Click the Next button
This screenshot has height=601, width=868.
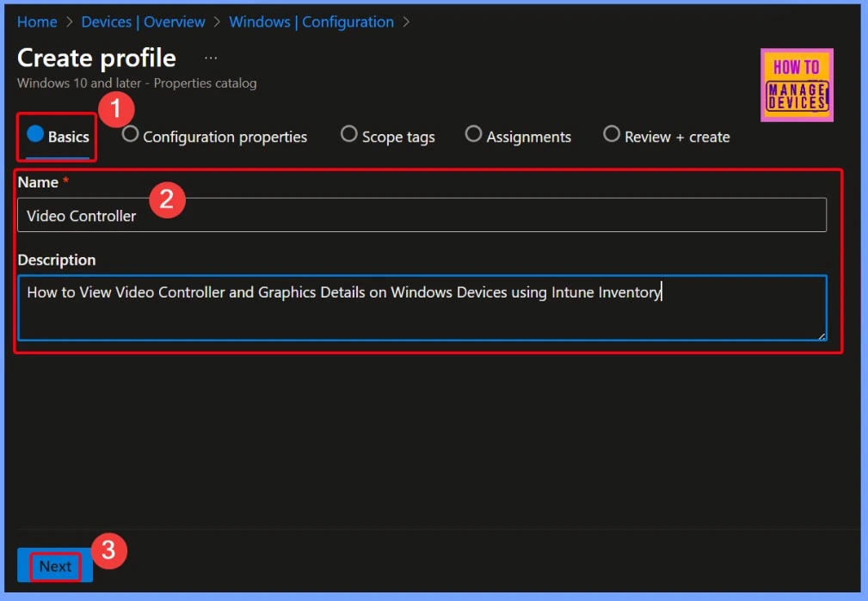[55, 566]
